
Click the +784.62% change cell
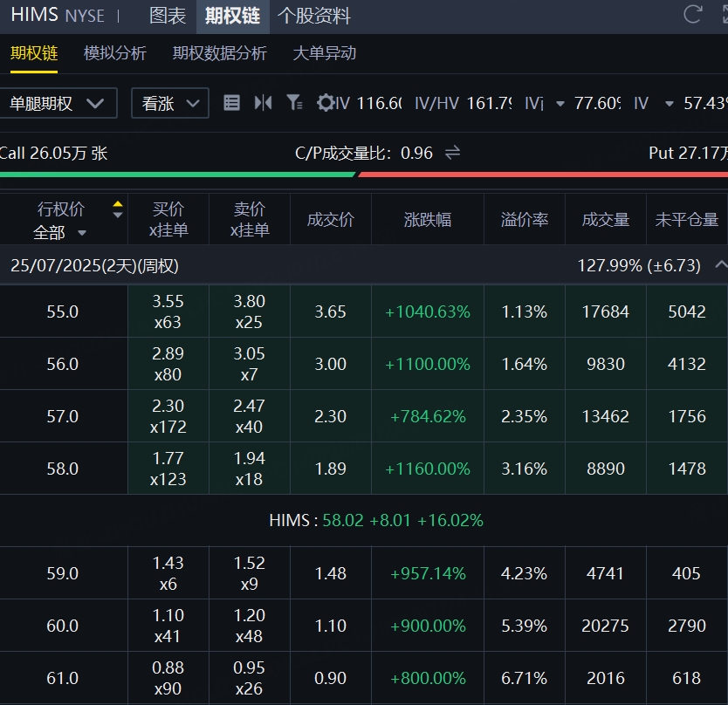pos(428,416)
